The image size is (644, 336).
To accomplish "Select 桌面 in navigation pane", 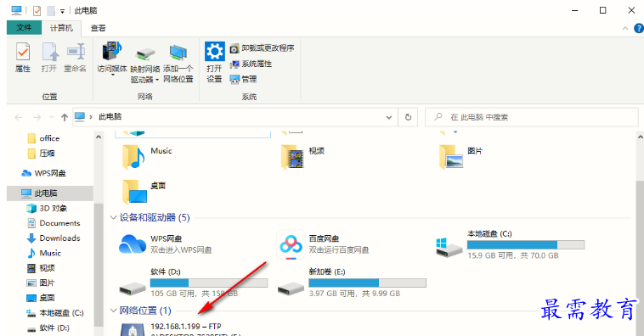I will coord(41,298).
